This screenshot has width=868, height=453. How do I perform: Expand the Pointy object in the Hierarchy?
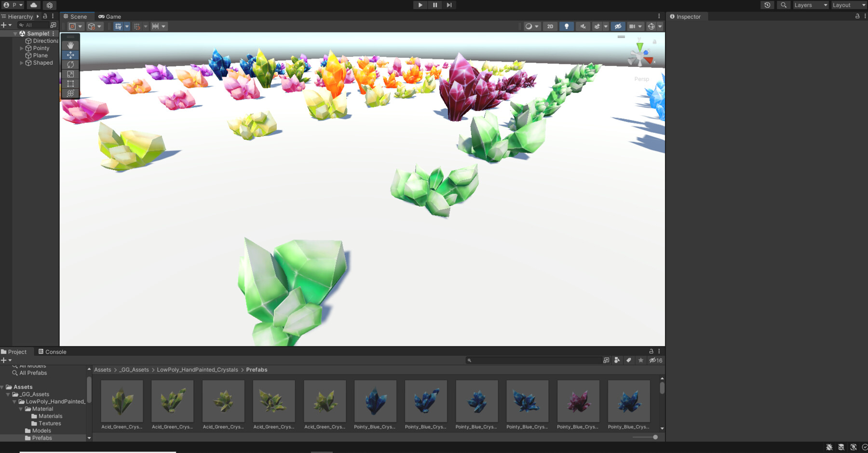pyautogui.click(x=21, y=48)
